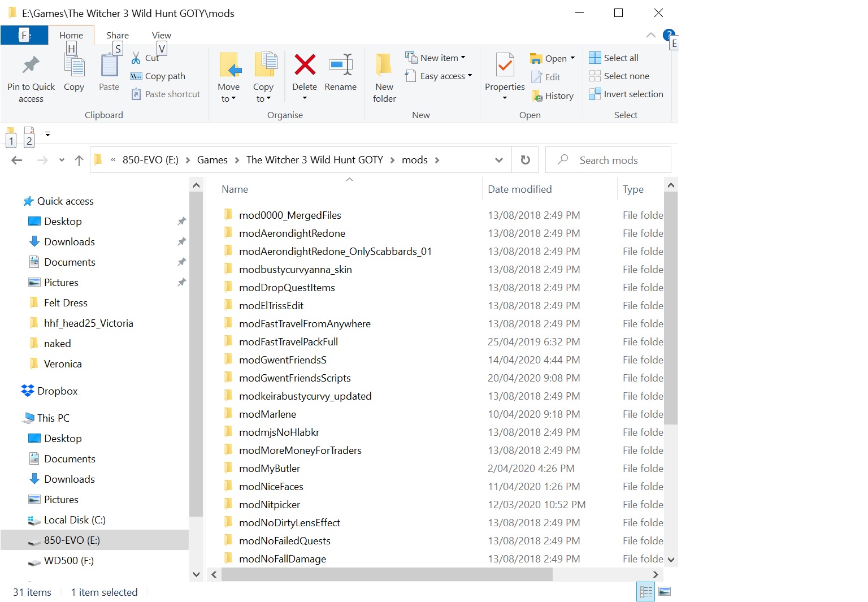Click the navigation pane scrollbar thumb

pos(196,355)
